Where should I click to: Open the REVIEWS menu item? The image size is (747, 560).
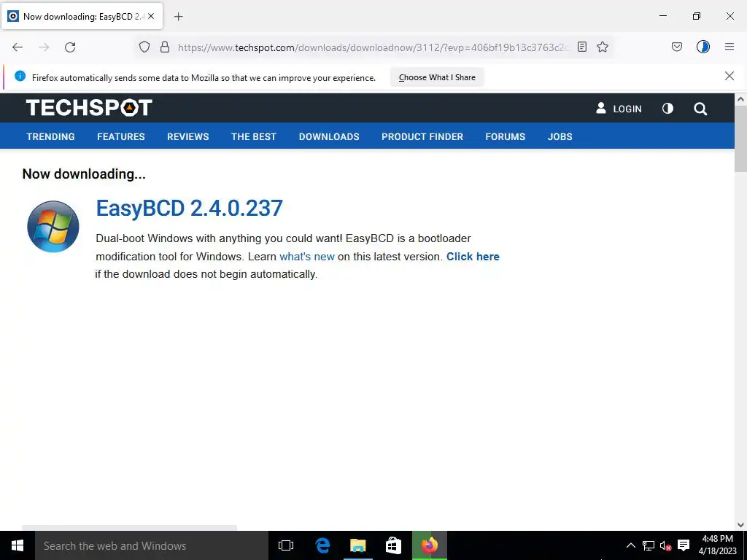[188, 136]
